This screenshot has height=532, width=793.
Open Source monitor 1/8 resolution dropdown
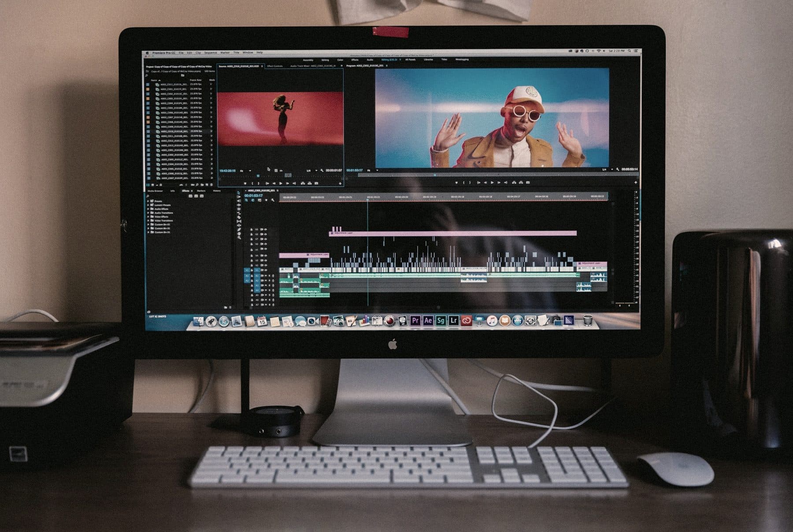[312, 170]
